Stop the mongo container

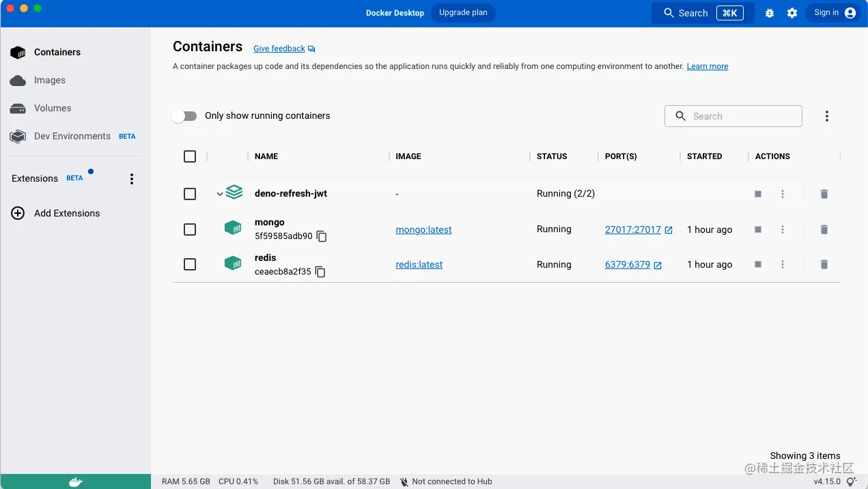[758, 229]
